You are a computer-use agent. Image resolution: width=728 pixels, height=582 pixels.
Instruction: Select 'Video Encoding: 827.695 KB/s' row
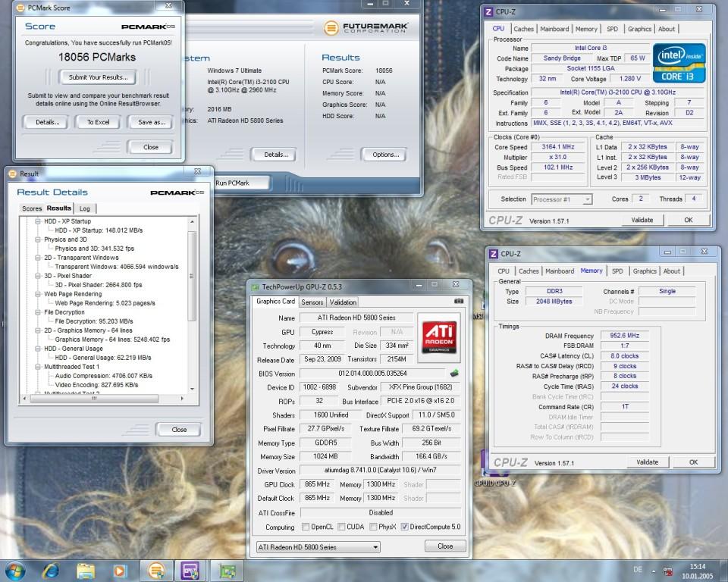96,385
